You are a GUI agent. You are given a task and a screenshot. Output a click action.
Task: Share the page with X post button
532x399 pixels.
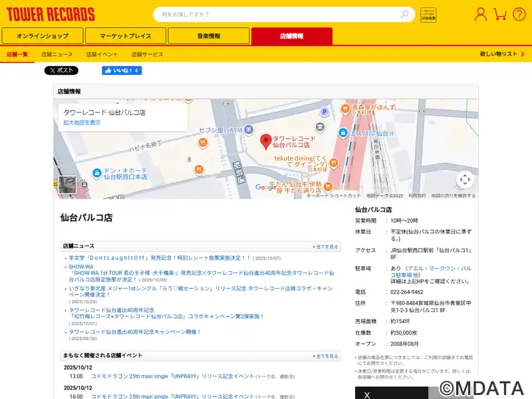pos(61,70)
